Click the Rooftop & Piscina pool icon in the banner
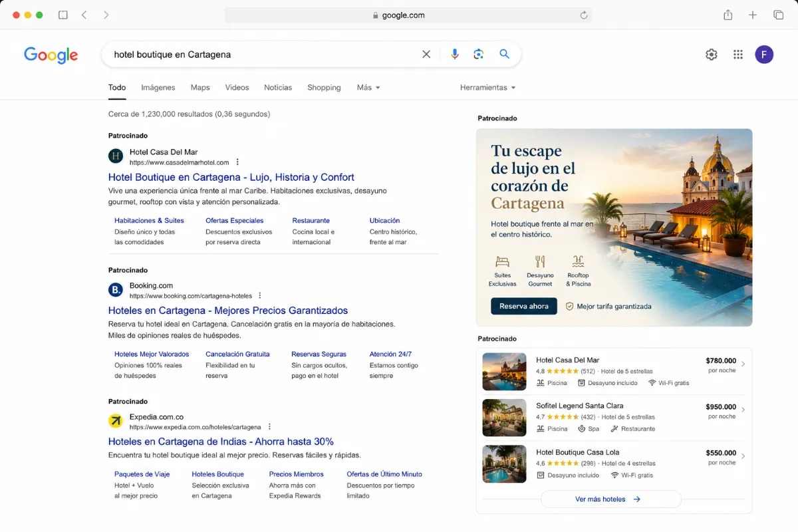 click(578, 261)
